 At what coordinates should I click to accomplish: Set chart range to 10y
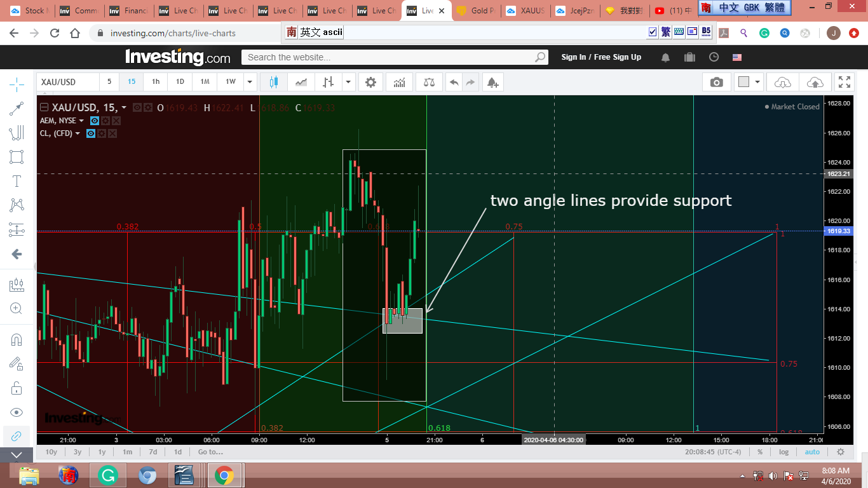(51, 452)
